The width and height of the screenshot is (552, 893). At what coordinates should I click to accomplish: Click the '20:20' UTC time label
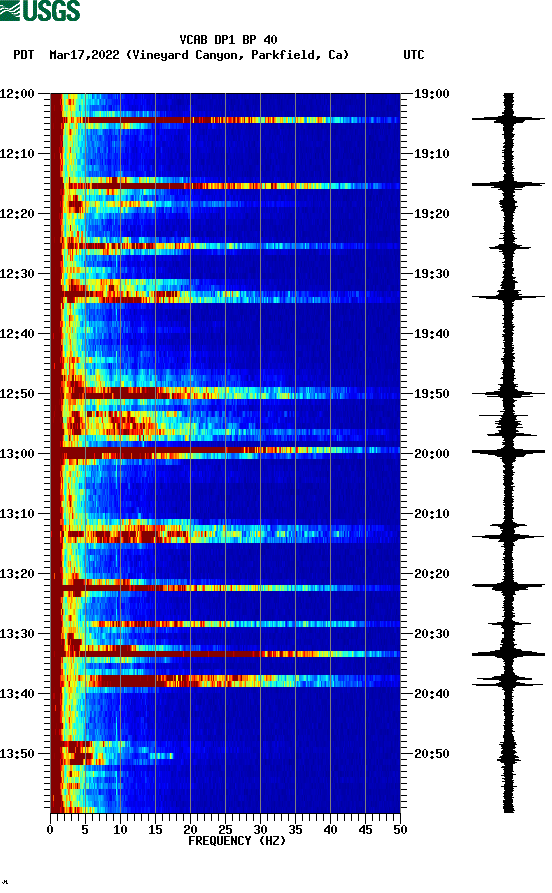(431, 574)
